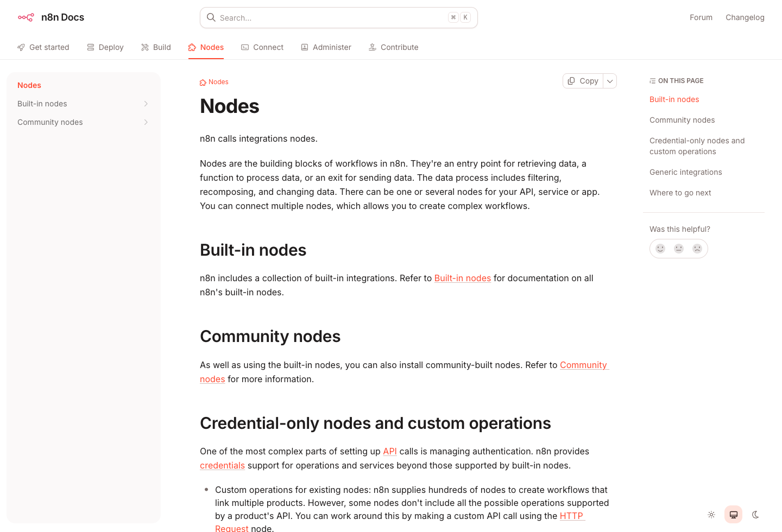782x532 pixels.
Task: Click the neutral face feedback icon
Action: (679, 249)
